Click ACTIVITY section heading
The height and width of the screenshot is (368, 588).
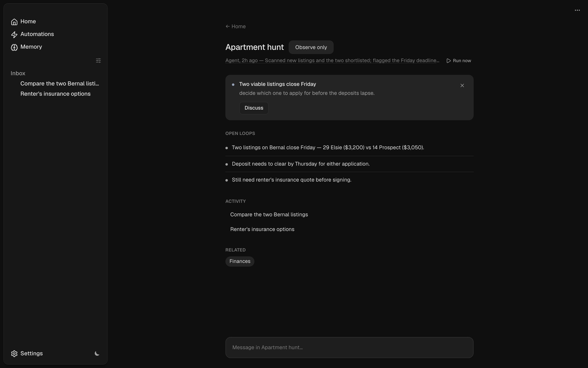pos(235,201)
